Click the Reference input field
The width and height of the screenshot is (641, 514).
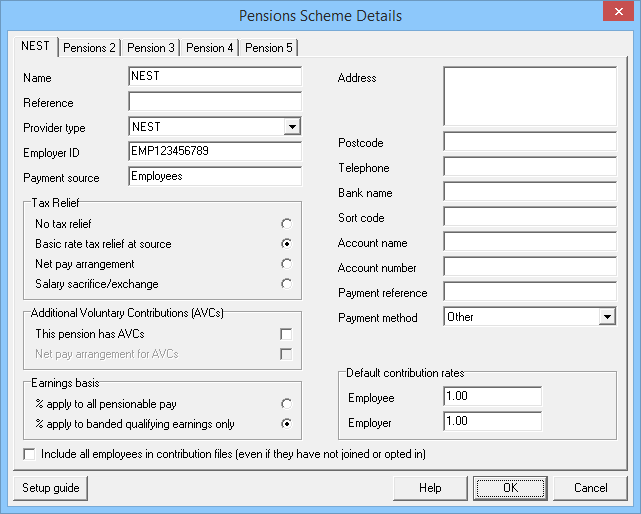pyautogui.click(x=215, y=101)
